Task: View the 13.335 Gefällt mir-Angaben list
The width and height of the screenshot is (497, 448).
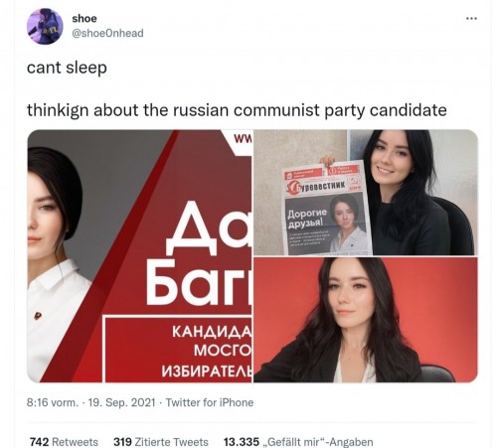Action: click(x=298, y=442)
